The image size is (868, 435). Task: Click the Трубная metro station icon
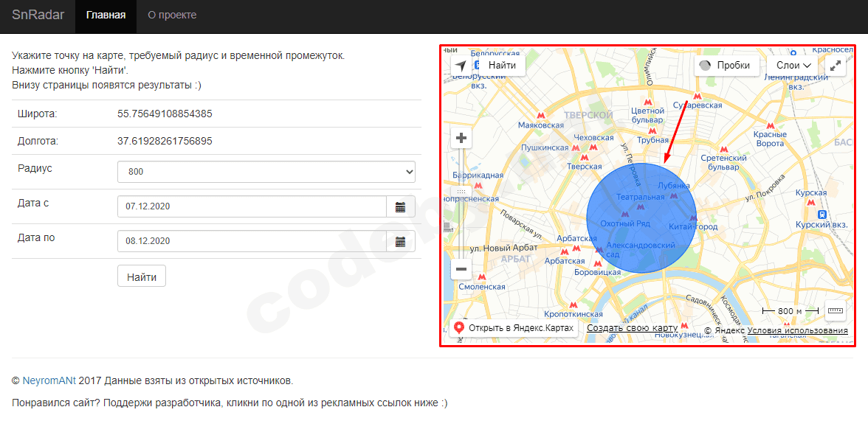[652, 131]
